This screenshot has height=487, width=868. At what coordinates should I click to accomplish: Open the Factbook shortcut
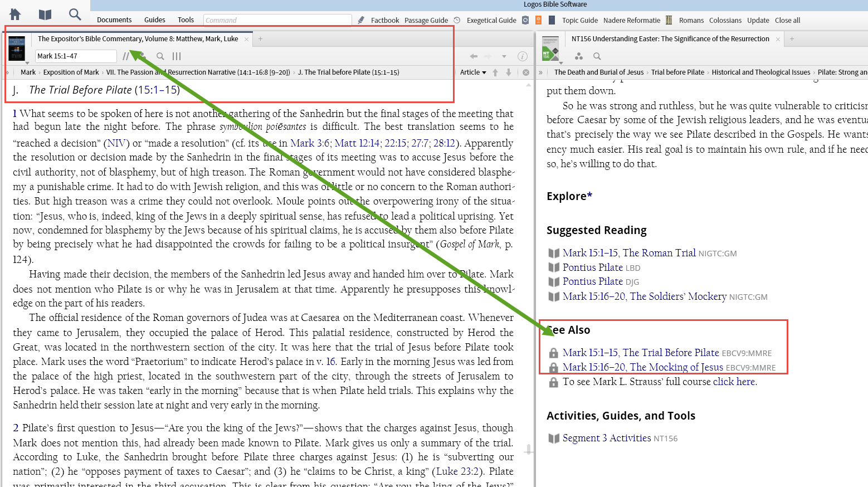coord(385,21)
